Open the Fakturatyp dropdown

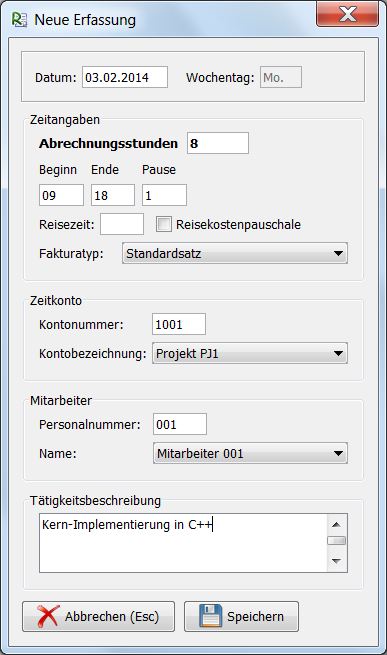[x=235, y=254]
